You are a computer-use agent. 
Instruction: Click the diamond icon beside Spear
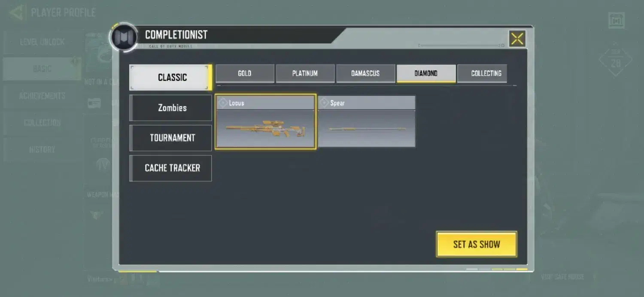324,103
